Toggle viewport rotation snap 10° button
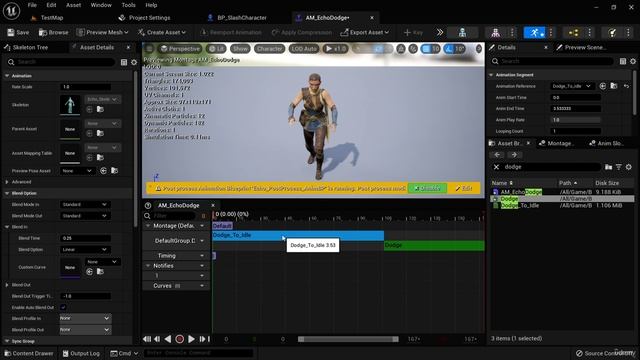Image resolution: width=640 pixels, height=360 pixels. click(454, 49)
